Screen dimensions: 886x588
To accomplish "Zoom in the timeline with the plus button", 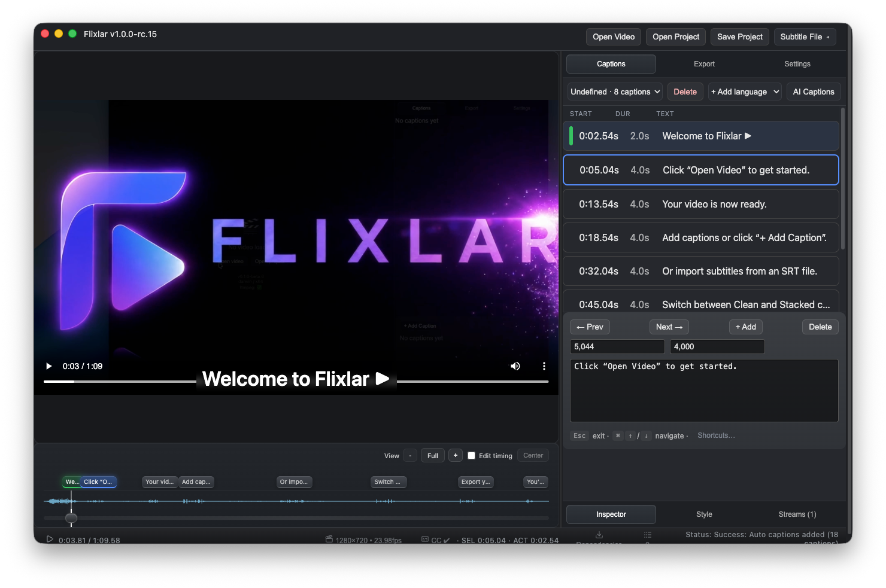I will click(456, 456).
